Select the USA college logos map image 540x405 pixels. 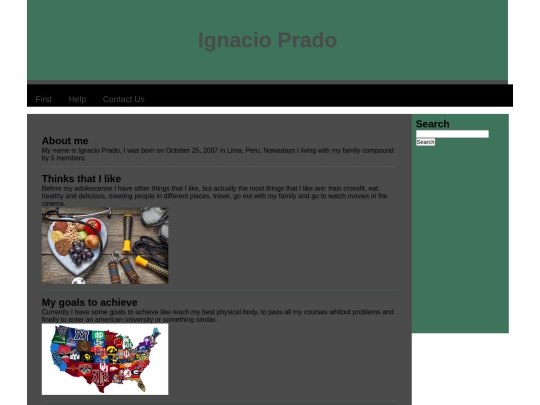pyautogui.click(x=105, y=359)
